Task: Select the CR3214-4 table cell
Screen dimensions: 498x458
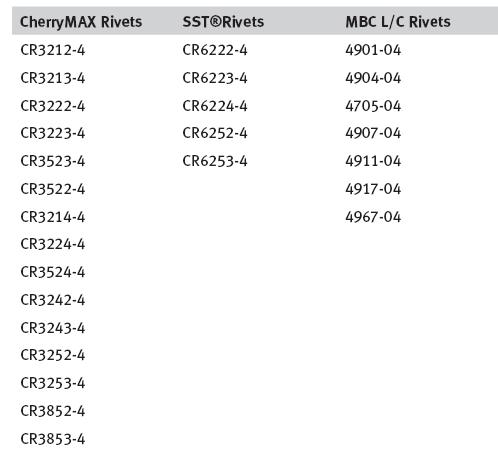Action: [x=53, y=217]
